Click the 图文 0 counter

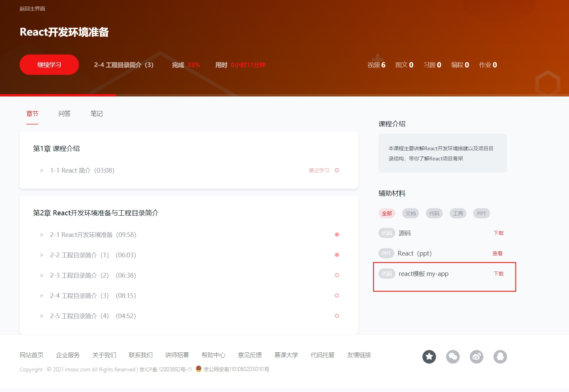(404, 65)
